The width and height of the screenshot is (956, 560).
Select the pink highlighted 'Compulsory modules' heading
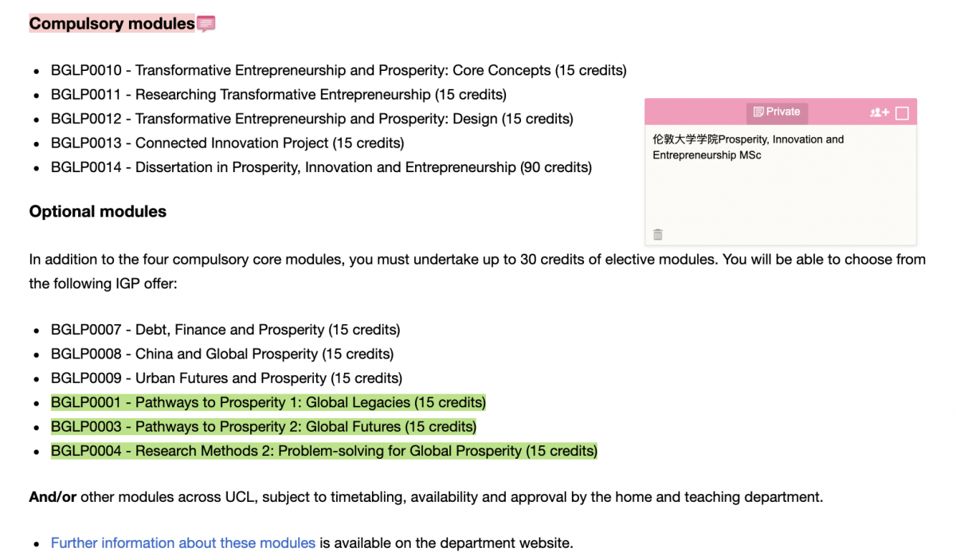[112, 24]
